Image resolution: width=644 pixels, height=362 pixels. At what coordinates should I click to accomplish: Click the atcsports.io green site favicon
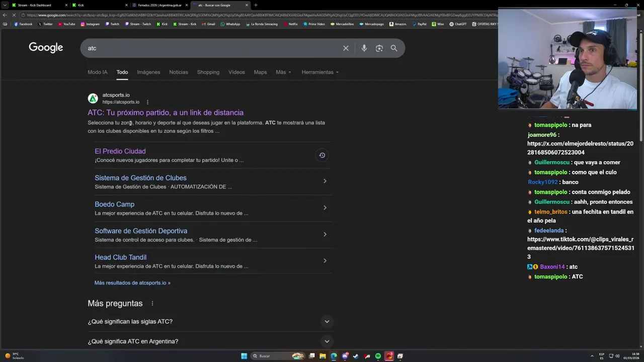coord(93,99)
